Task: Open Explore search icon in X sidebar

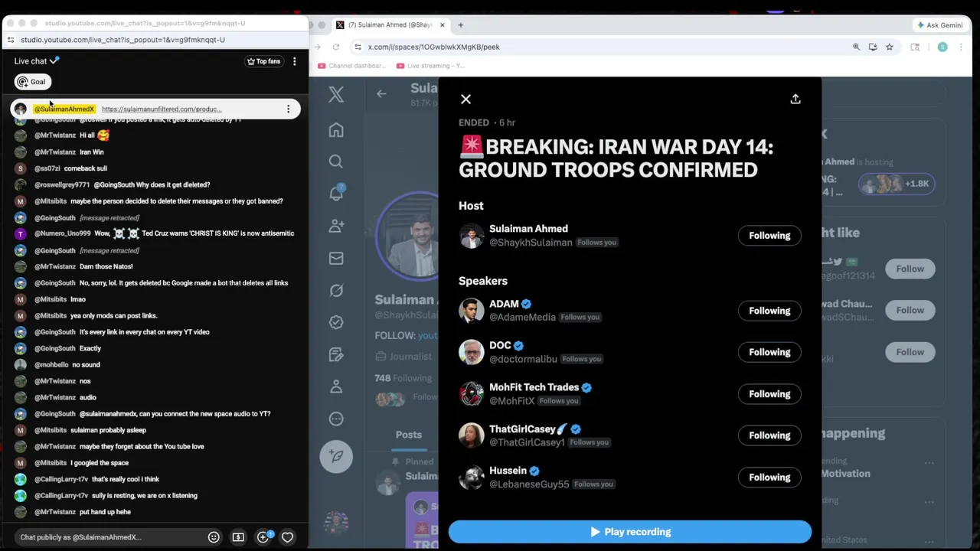Action: point(336,161)
